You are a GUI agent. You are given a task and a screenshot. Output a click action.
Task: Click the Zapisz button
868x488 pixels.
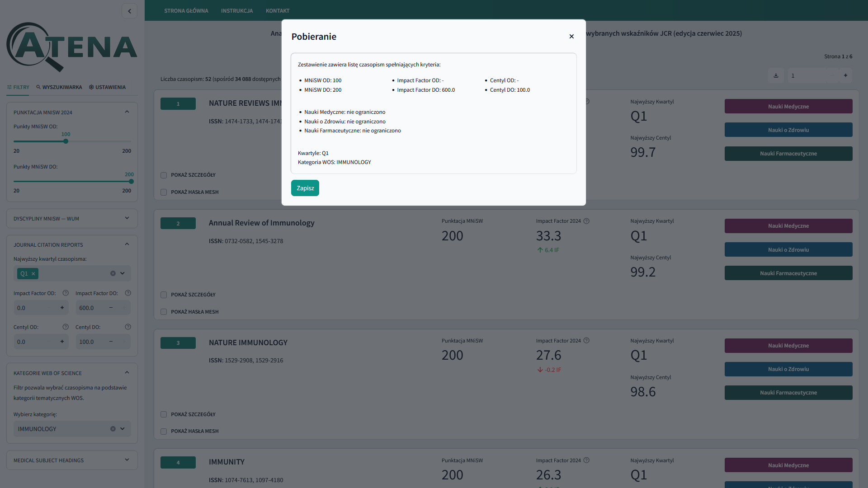pos(305,188)
